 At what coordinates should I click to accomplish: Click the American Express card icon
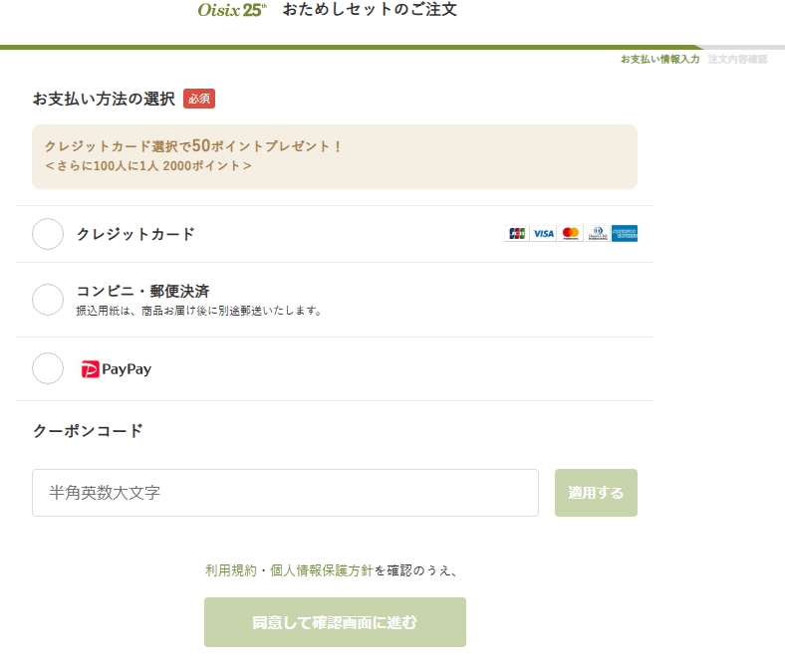pos(625,234)
